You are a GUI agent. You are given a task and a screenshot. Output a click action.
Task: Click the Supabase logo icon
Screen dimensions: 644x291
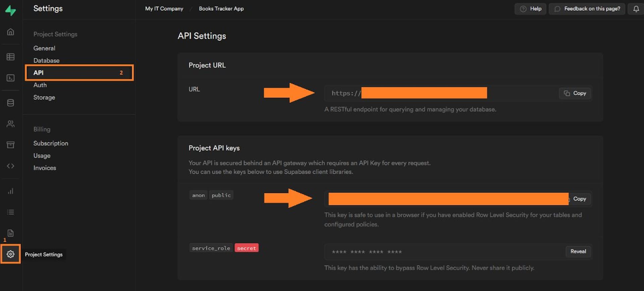[x=10, y=10]
